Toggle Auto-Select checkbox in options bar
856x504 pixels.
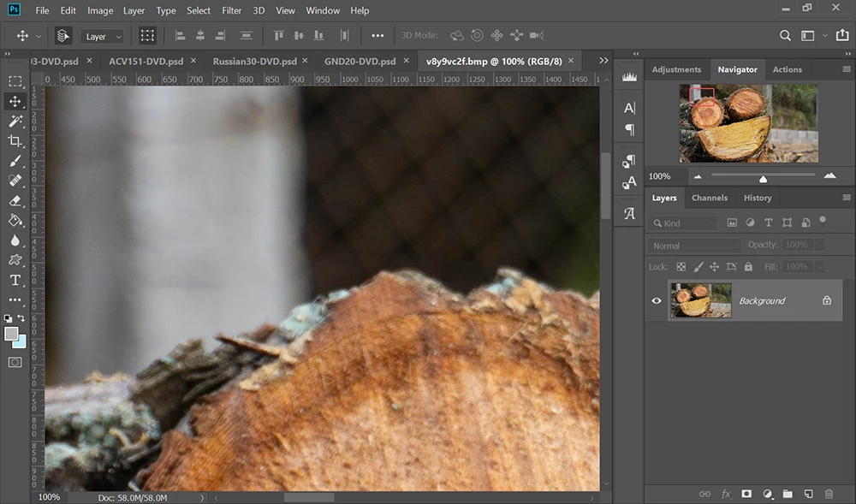(x=62, y=36)
